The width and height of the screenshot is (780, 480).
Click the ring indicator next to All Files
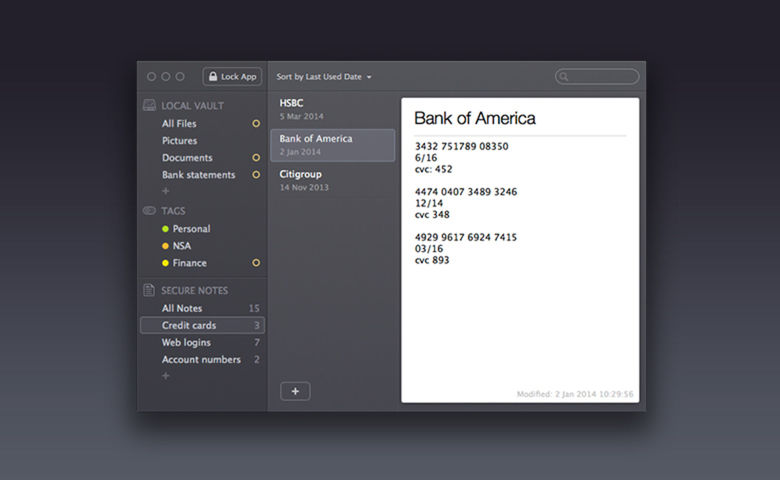[x=256, y=123]
